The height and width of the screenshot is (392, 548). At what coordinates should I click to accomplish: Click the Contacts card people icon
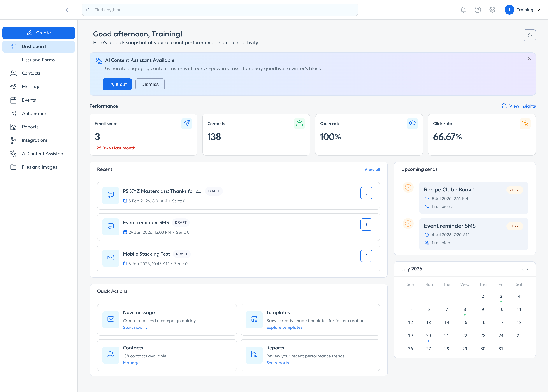pos(299,123)
